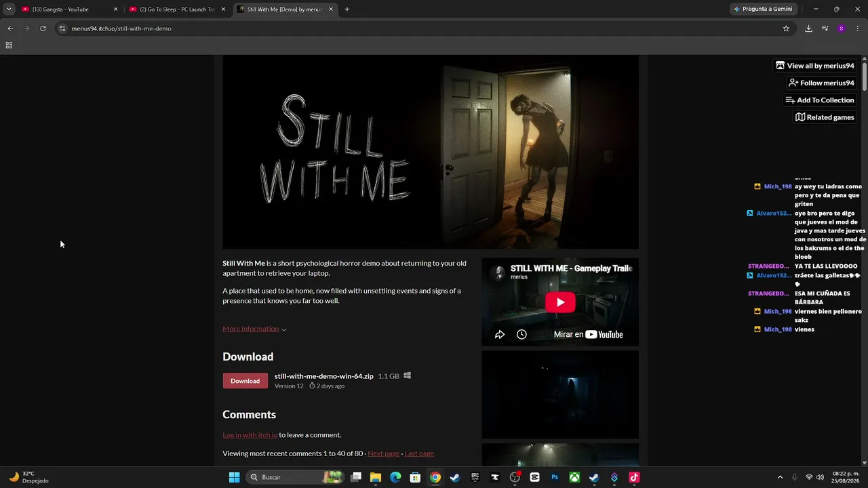The width and height of the screenshot is (868, 488).
Task: Click the Chrome taskbar icon
Action: pos(435,477)
